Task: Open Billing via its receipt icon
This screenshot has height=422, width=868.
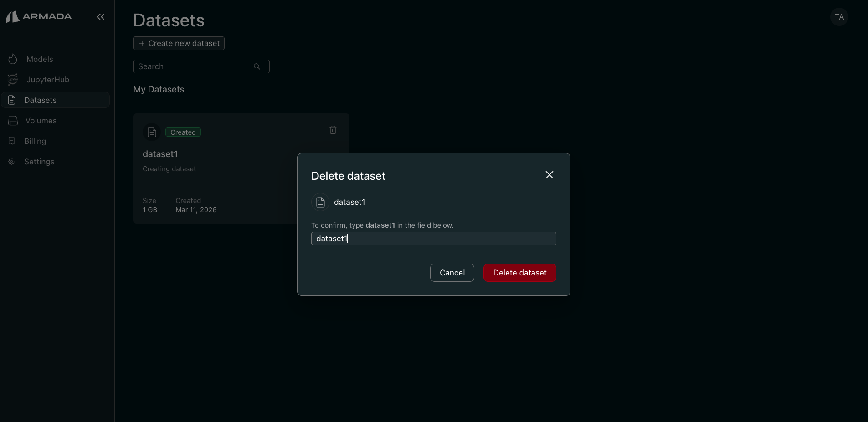Action: point(11,141)
